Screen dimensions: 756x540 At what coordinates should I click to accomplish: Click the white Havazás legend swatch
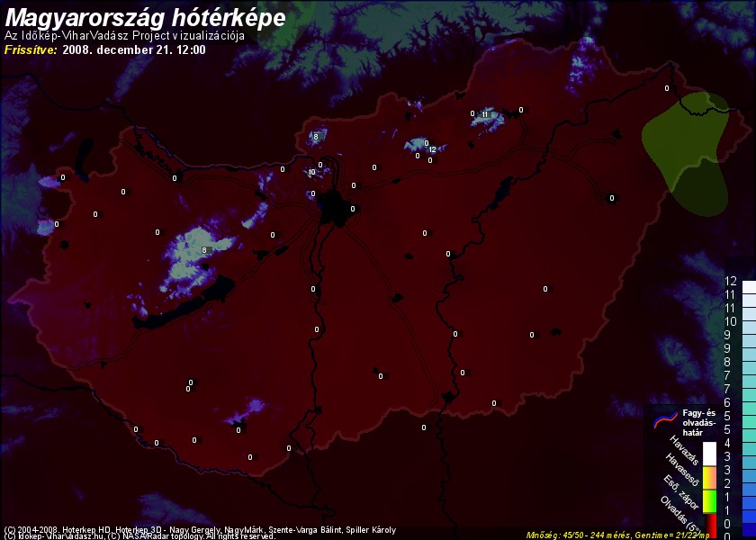pos(710,452)
